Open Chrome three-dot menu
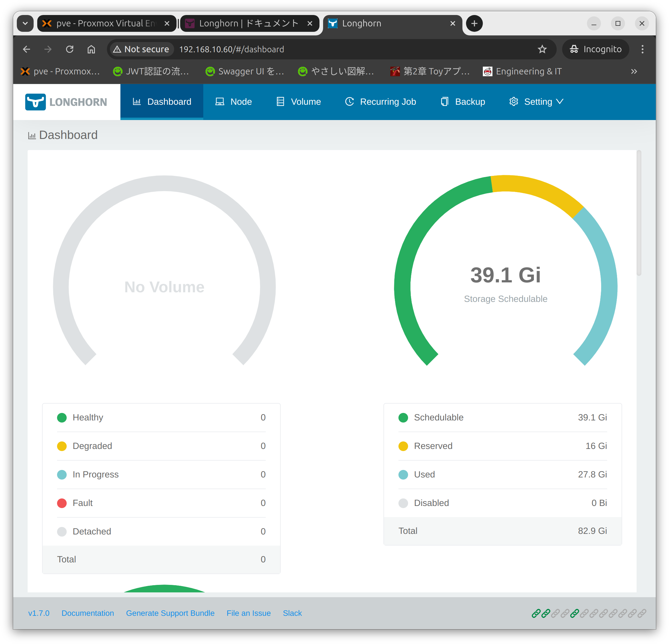Image resolution: width=669 pixels, height=644 pixels. point(642,50)
